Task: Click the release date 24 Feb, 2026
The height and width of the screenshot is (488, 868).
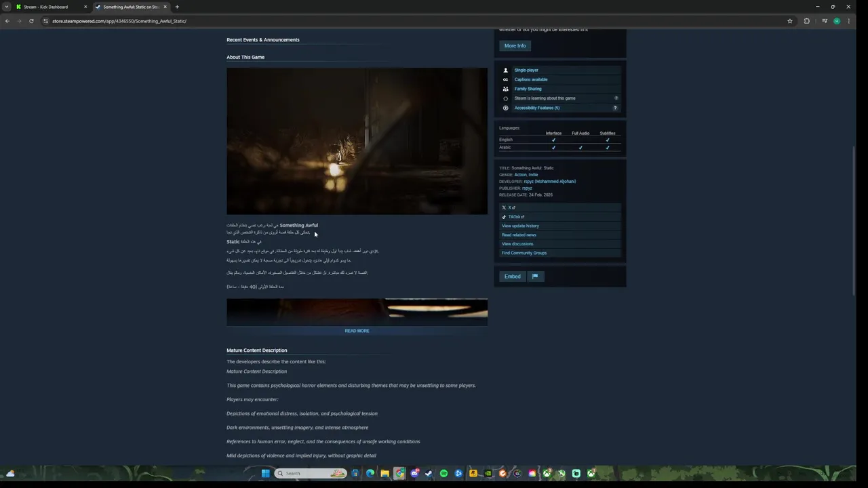Action: (x=540, y=195)
